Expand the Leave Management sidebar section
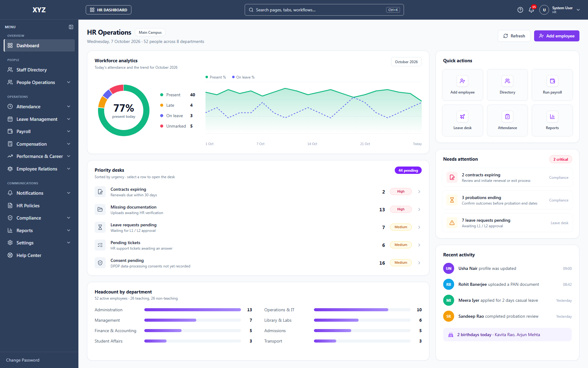The image size is (588, 368). point(39,119)
